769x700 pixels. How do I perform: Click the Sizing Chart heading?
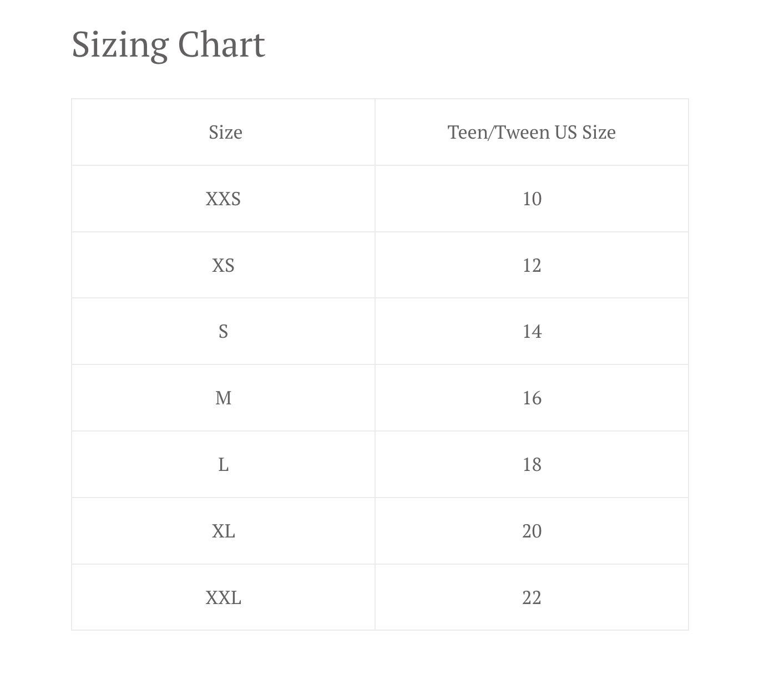point(169,45)
